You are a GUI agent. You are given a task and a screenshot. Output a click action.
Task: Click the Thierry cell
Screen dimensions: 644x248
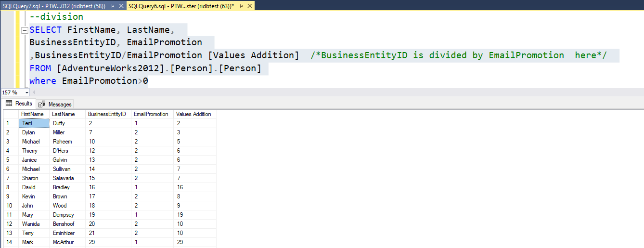(34, 151)
